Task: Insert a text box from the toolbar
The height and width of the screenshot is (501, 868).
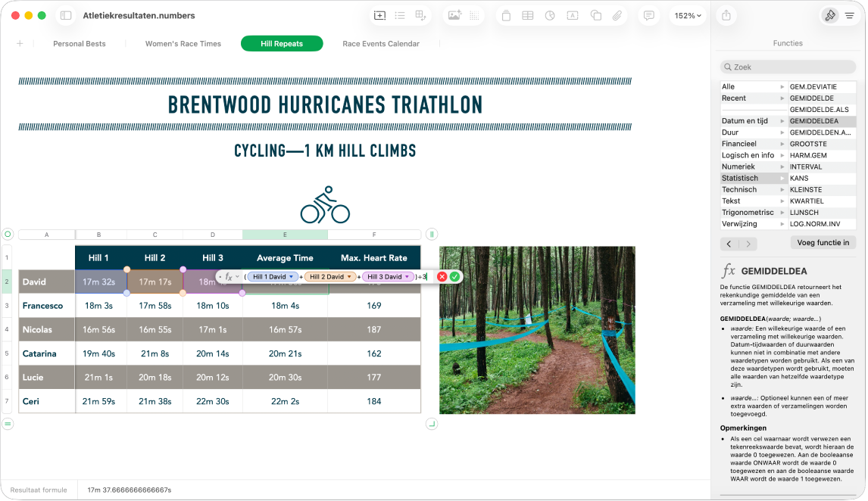Action: tap(573, 15)
